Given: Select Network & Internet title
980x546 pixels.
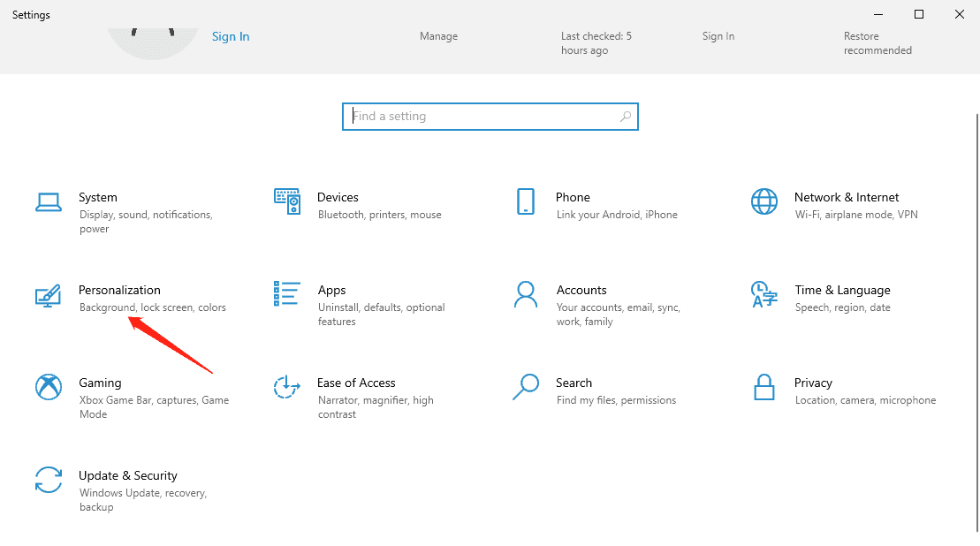Looking at the screenshot, I should click(x=847, y=197).
